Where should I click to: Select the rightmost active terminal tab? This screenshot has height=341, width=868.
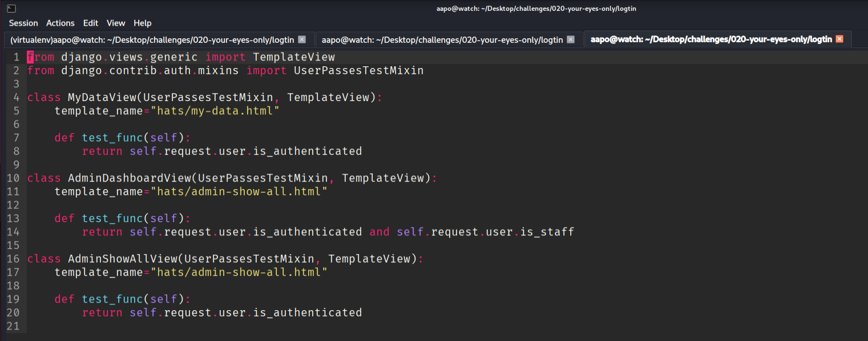pyautogui.click(x=710, y=39)
